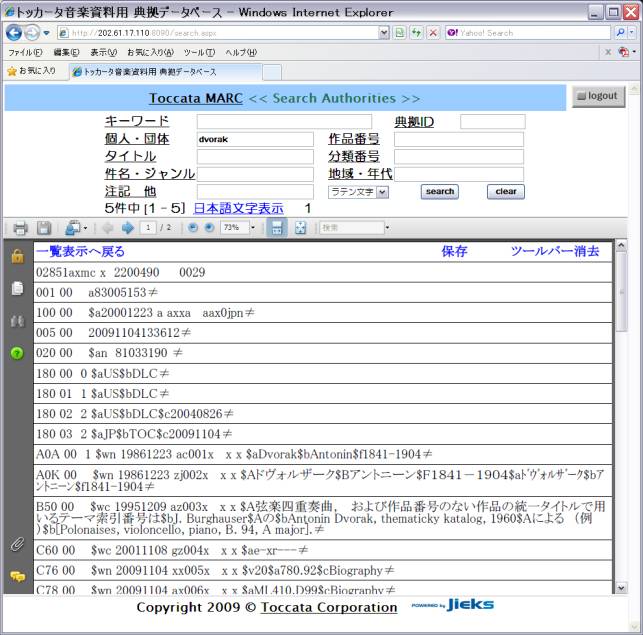
Task: Click the green help question mark icon
Action: click(x=17, y=353)
